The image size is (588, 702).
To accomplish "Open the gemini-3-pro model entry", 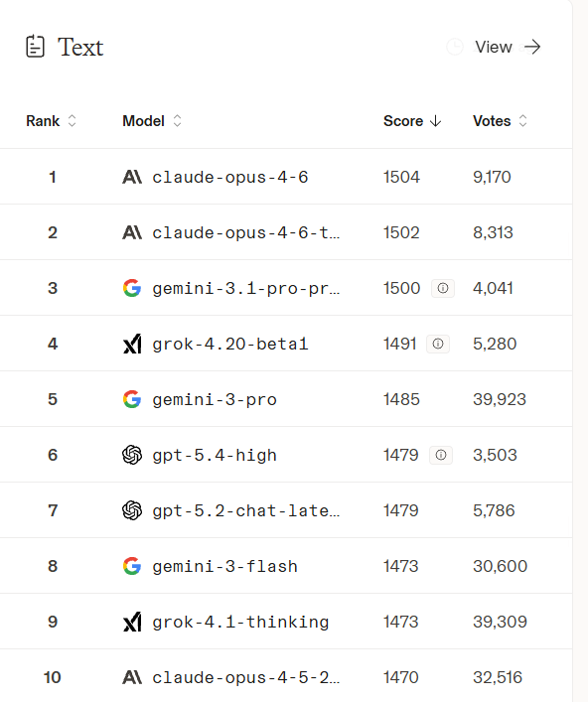I will [x=215, y=399].
